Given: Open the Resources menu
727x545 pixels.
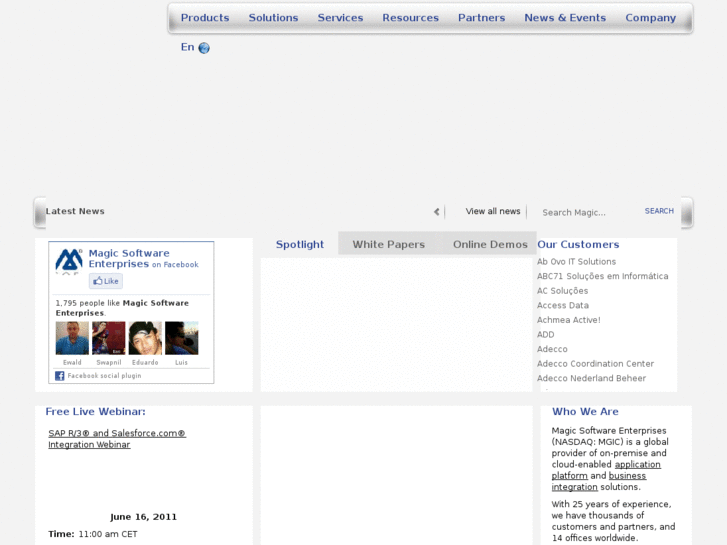Looking at the screenshot, I should click(x=410, y=18).
